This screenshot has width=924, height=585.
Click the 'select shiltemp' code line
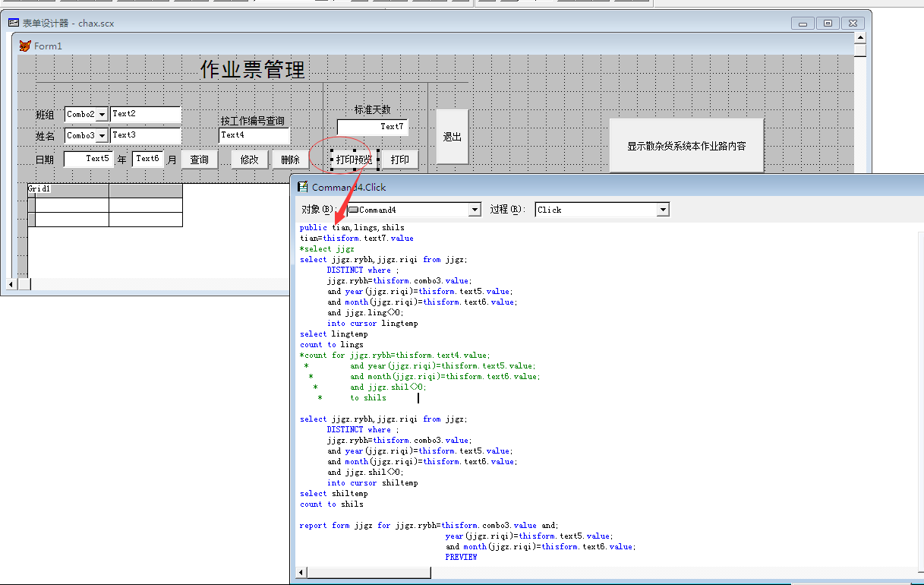click(x=334, y=493)
